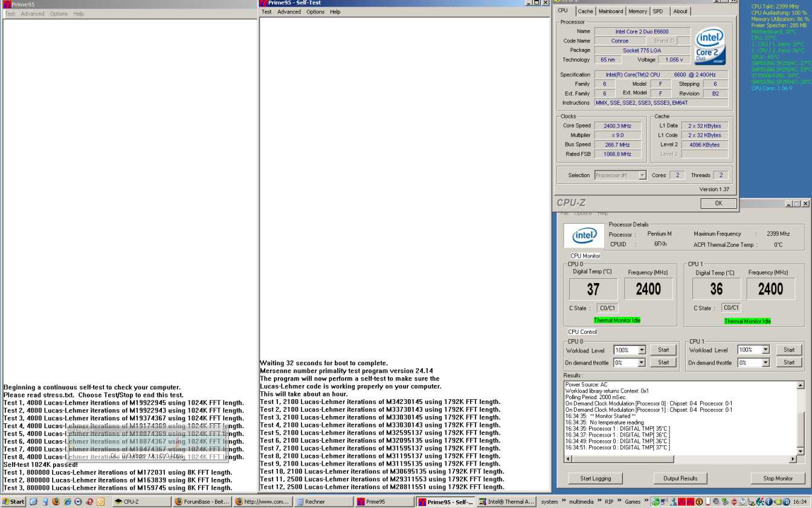Click the Intel Core 2 Duo logo in CPU-Z
This screenshot has height=508, width=812.
(709, 46)
